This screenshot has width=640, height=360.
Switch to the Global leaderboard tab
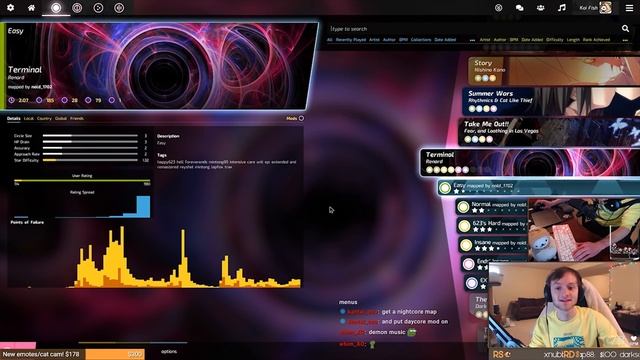coord(61,118)
